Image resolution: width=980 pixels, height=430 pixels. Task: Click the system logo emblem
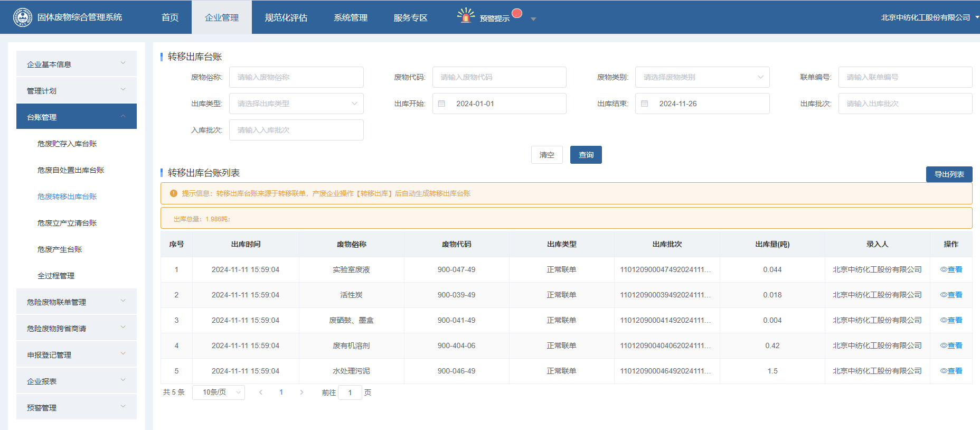tap(22, 17)
